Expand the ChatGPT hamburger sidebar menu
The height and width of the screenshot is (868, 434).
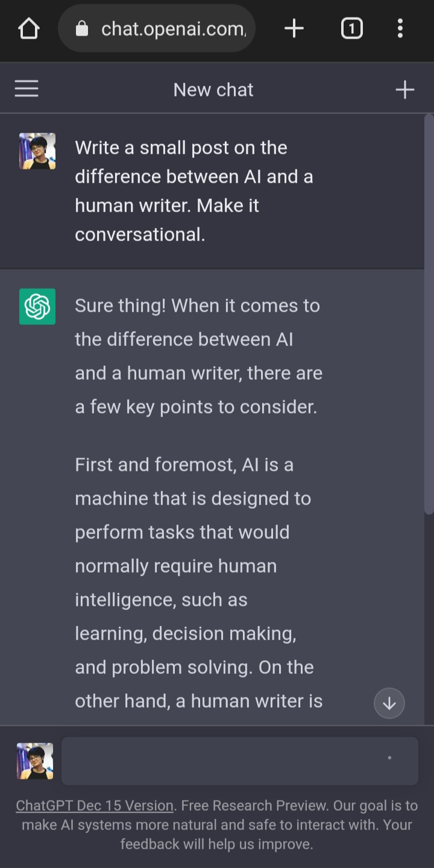coord(27,89)
